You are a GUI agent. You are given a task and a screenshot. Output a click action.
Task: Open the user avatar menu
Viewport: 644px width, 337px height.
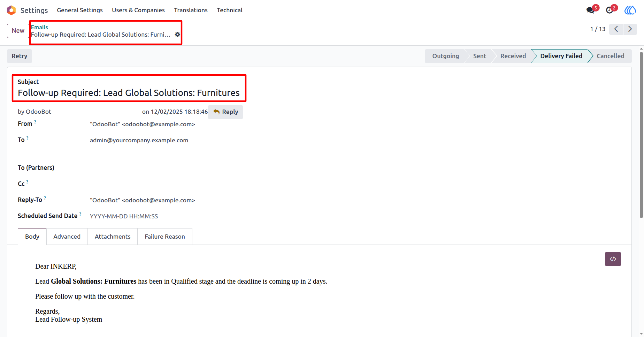pyautogui.click(x=630, y=10)
